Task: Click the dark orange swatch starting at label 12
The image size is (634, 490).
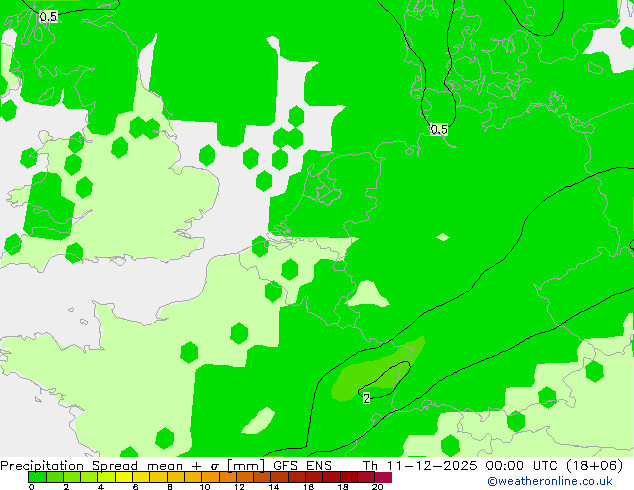Action: pyautogui.click(x=245, y=477)
